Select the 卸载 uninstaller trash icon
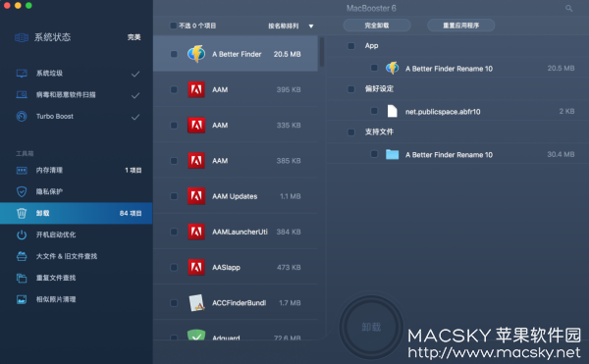Viewport: 589px width, 364px height. tap(22, 213)
